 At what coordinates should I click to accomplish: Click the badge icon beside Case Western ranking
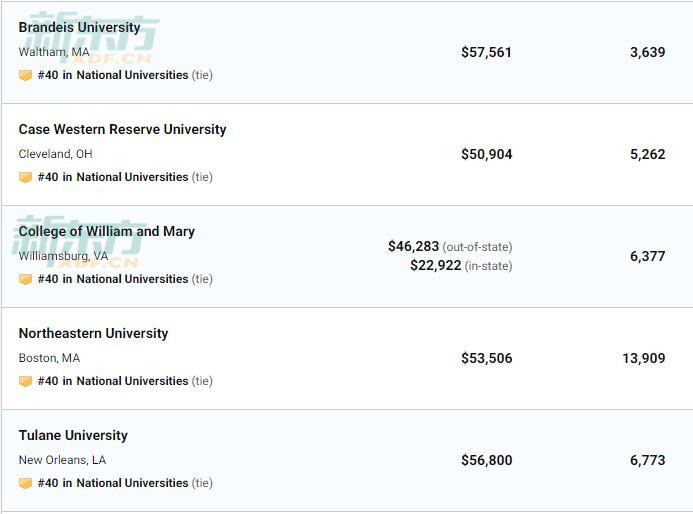25,177
